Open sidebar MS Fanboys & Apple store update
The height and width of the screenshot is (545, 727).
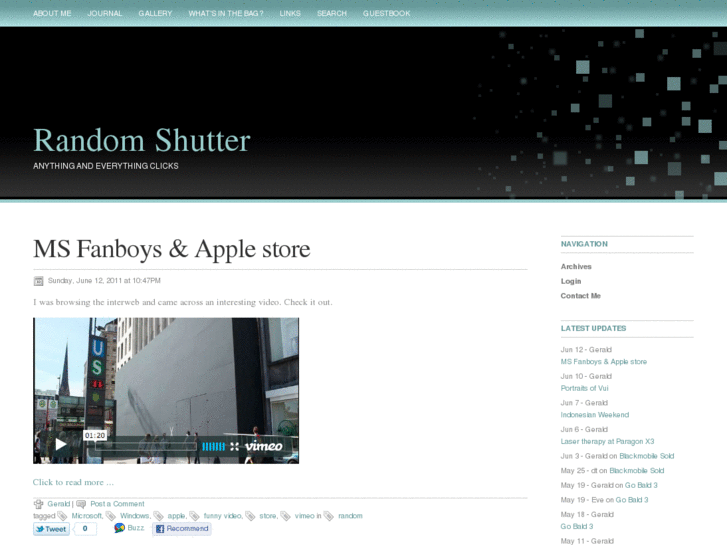[x=604, y=362]
